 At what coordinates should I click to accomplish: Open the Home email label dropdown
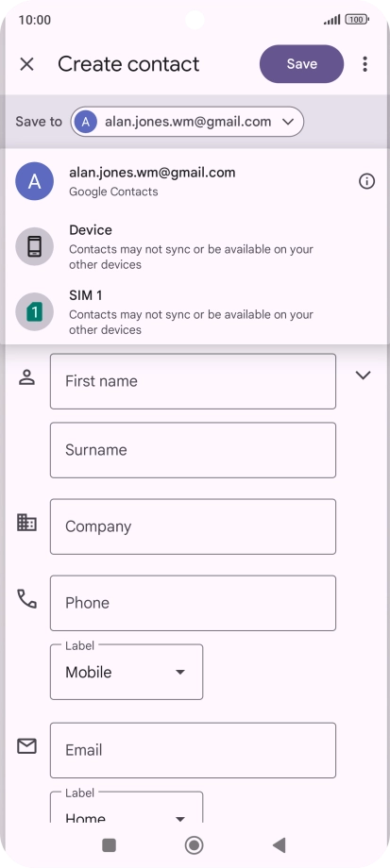click(x=127, y=809)
